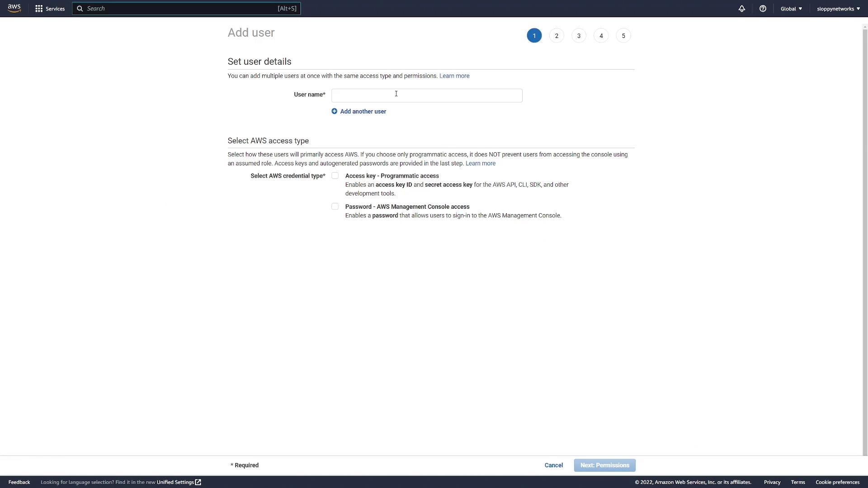Click the plus icon beside Add another user
The image size is (868, 488).
click(x=334, y=111)
